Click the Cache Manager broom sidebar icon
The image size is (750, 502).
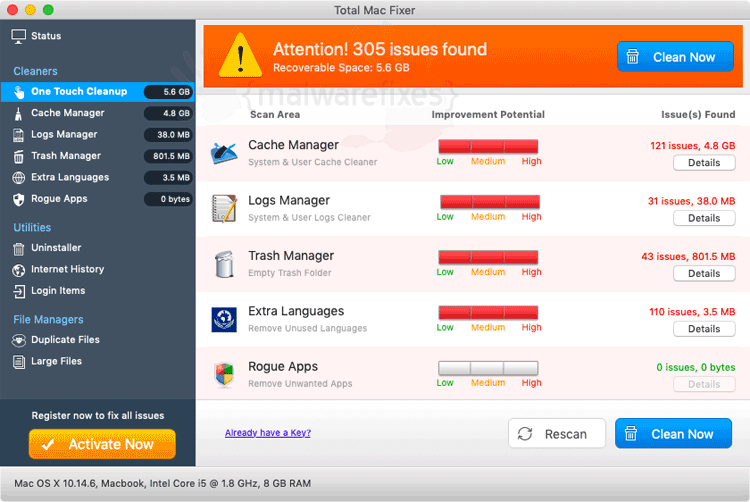pyautogui.click(x=18, y=114)
